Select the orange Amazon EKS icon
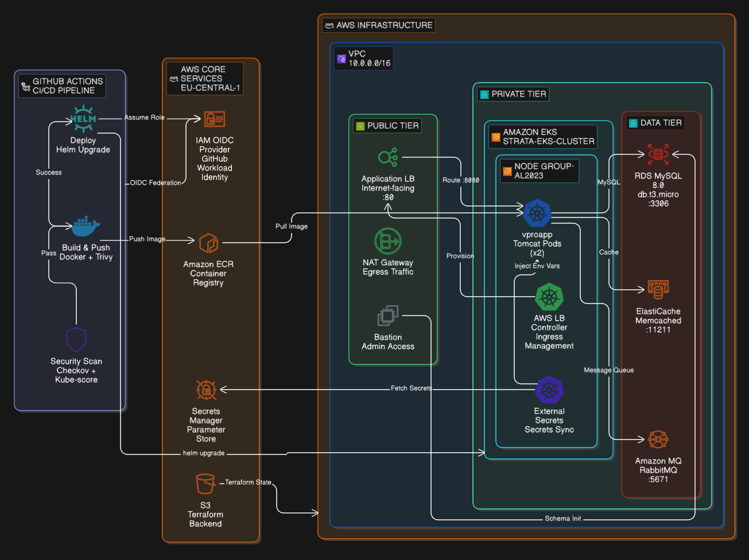 496,137
